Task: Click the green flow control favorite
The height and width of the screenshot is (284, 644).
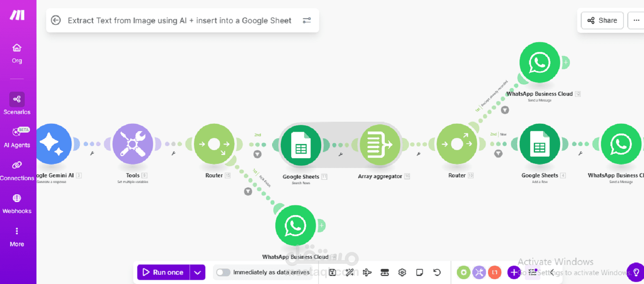Action: click(464, 272)
